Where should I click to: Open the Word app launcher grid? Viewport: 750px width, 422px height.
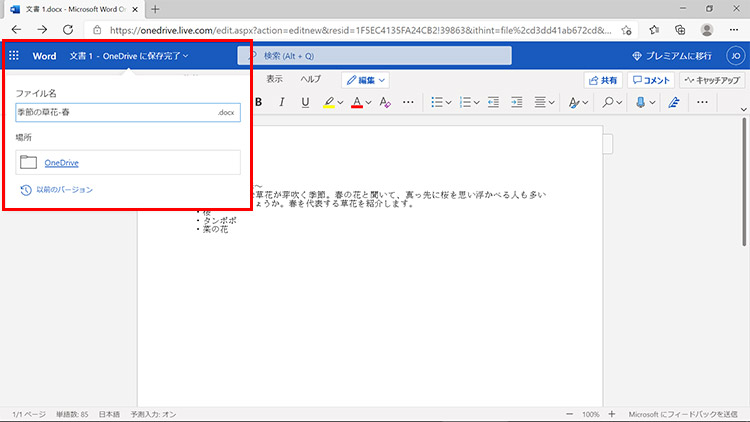pos(14,56)
